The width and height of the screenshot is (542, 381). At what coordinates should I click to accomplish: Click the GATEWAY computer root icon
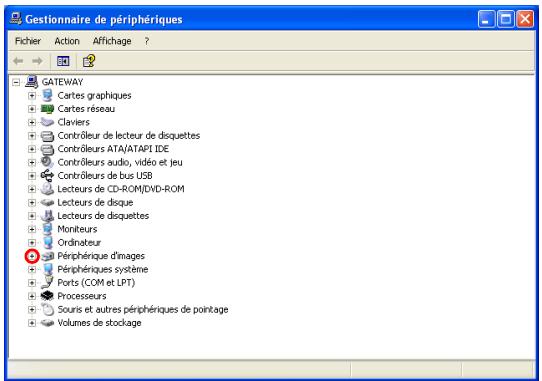tap(31, 82)
